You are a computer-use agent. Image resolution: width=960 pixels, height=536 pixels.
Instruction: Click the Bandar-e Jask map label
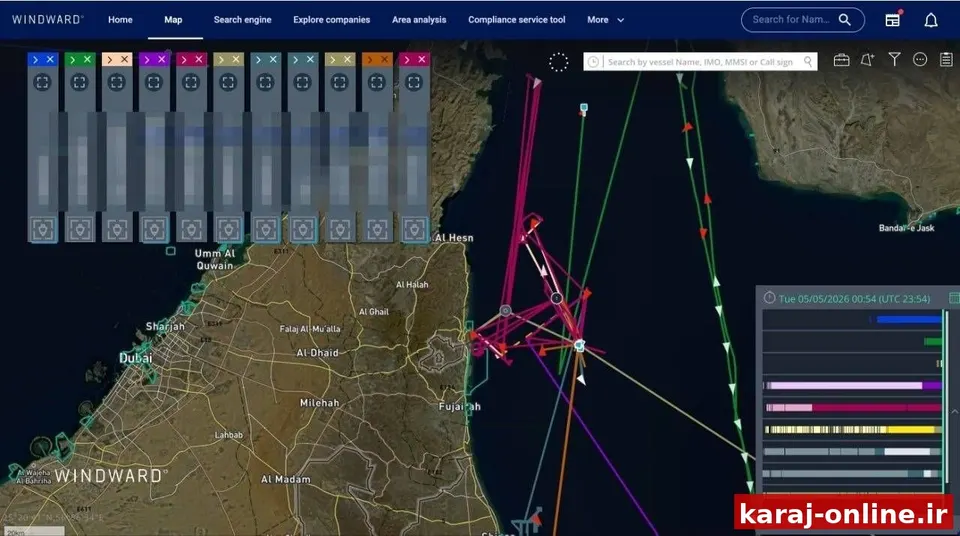(x=907, y=228)
